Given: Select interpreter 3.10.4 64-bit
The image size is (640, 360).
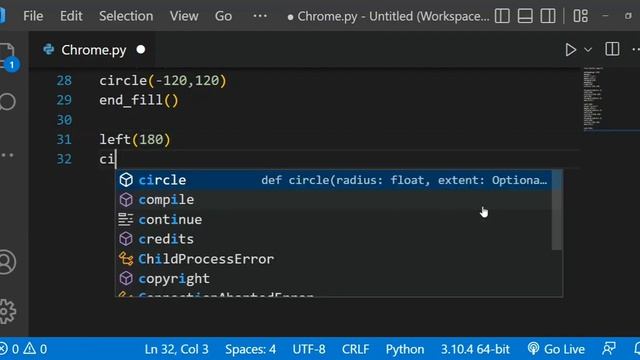Looking at the screenshot, I should [475, 349].
